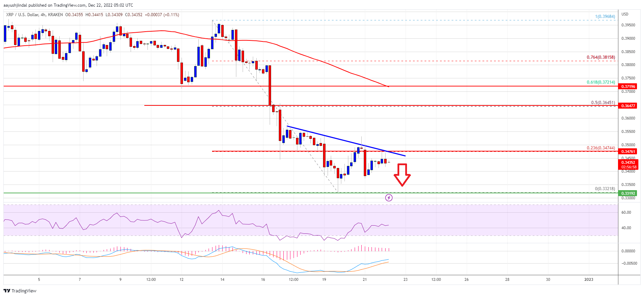This screenshot has height=297, width=644.
Task: Click the MACD 0.00000 scale value
Action: [628, 251]
